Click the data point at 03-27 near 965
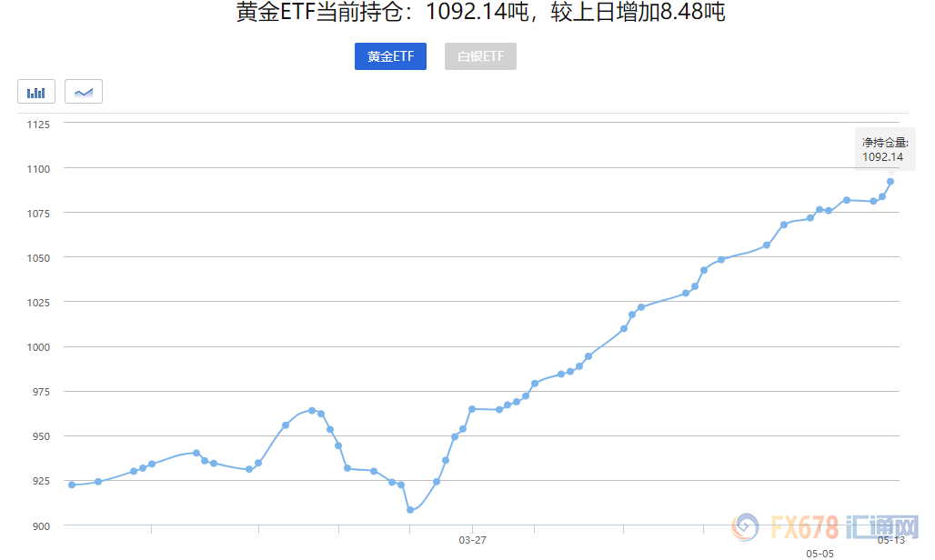The width and height of the screenshot is (935, 560). (x=472, y=409)
